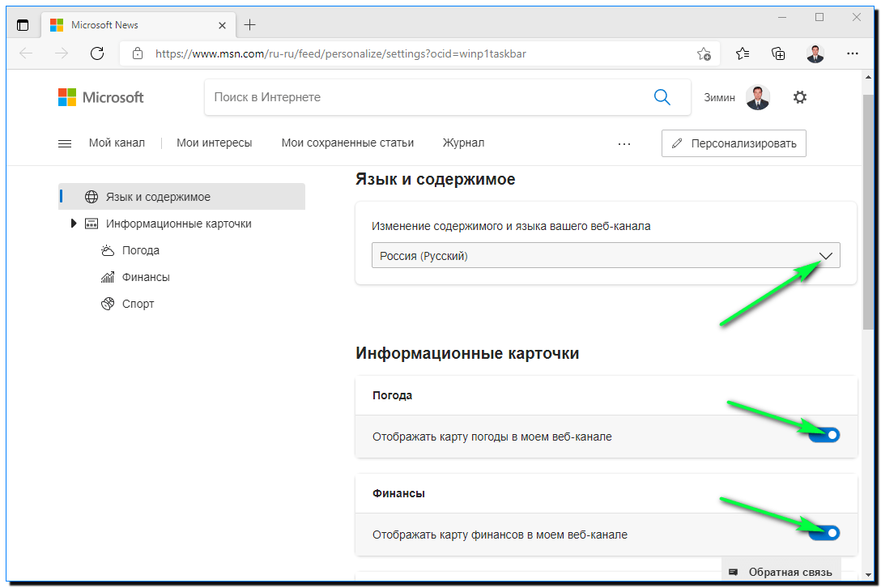Turn off the finance card toggle
Screen dimensions: 881x588
coord(824,533)
